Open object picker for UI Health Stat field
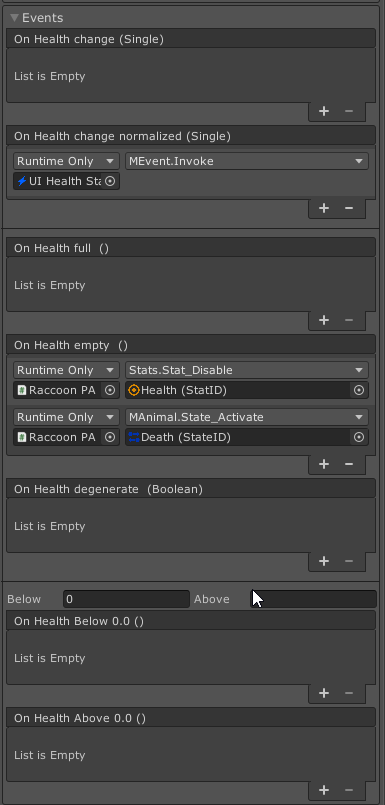This screenshot has height=805, width=385. pos(110,181)
